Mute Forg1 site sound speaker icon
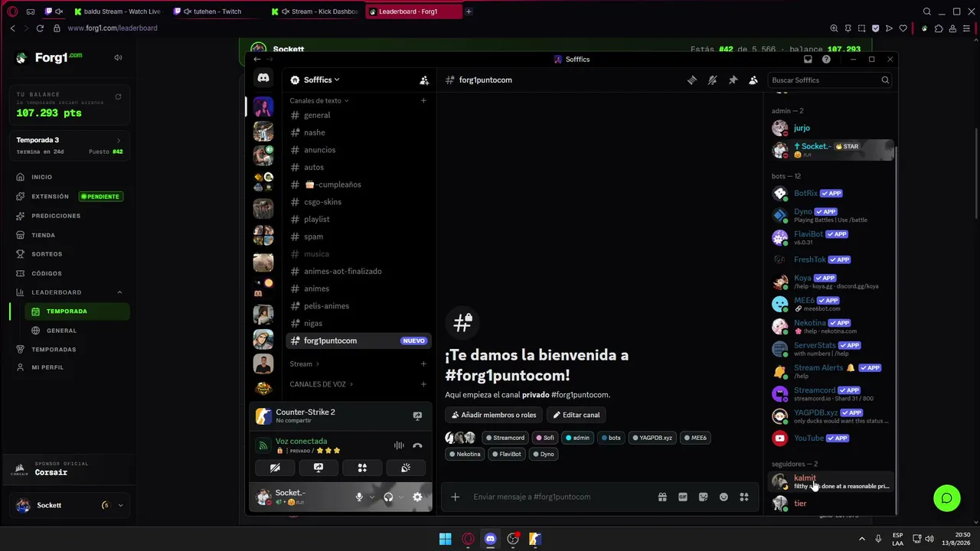Screen dimensions: 980x551 point(118,57)
